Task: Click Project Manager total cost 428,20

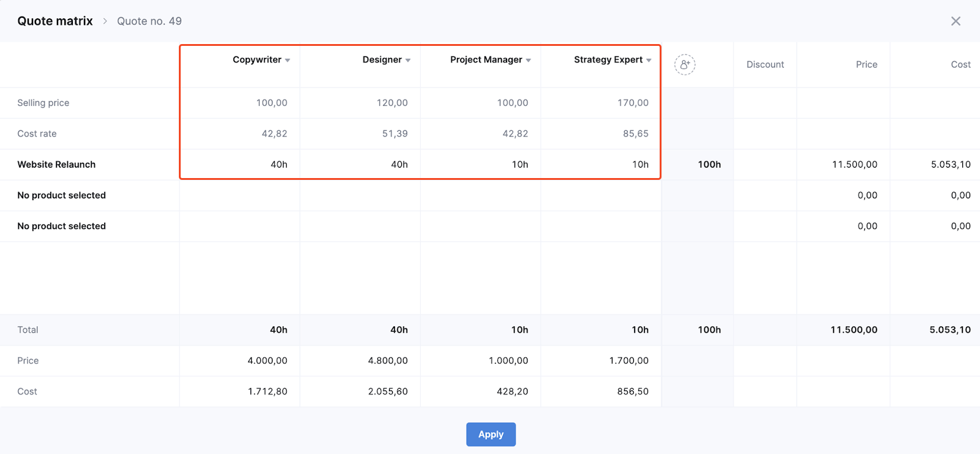Action: click(513, 392)
